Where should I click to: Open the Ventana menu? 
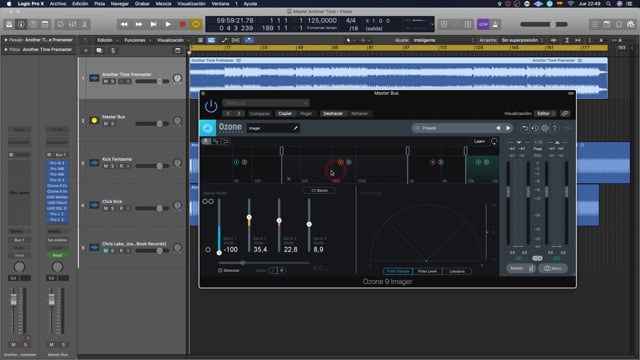coord(220,4)
